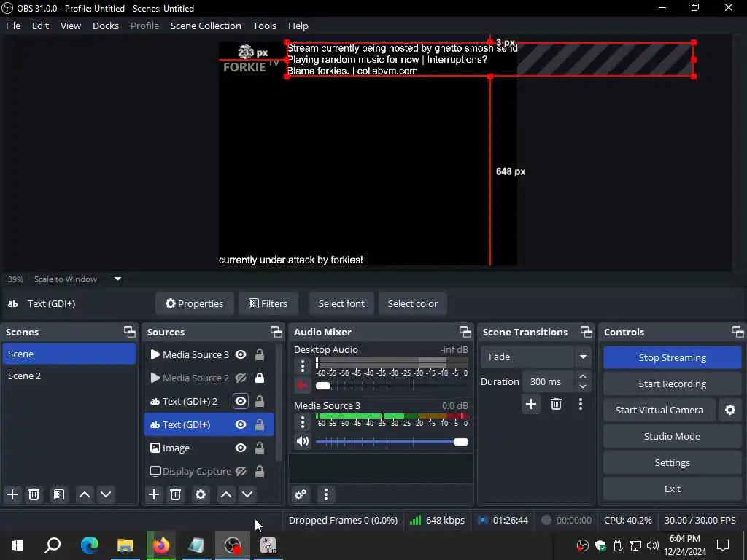Open the Tools menu
Image resolution: width=747 pixels, height=560 pixels.
point(264,26)
